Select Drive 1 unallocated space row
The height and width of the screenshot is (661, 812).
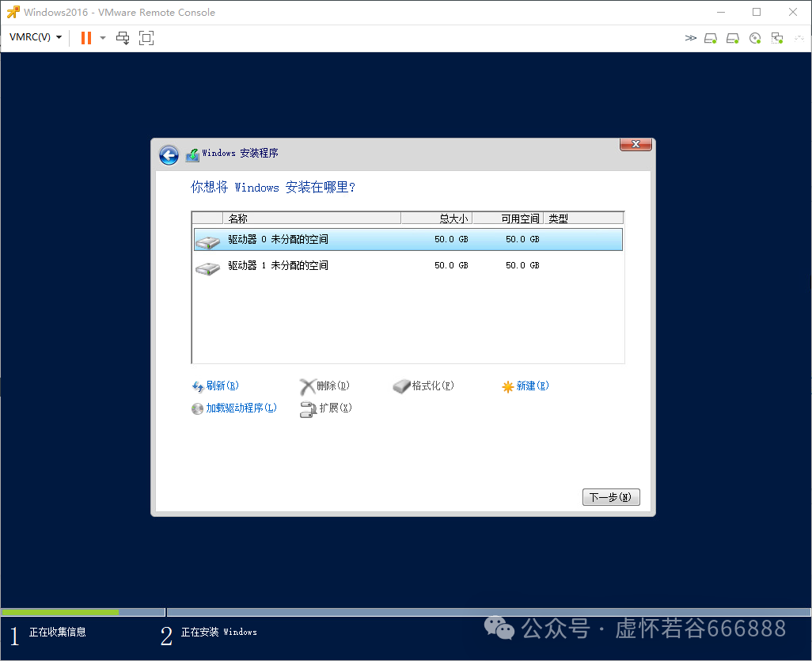(408, 265)
